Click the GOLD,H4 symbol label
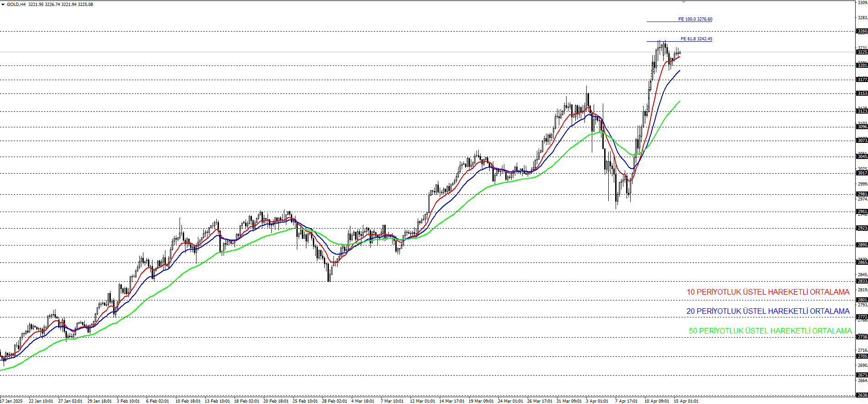Screen dimensions: 868x404 [x=16, y=4]
